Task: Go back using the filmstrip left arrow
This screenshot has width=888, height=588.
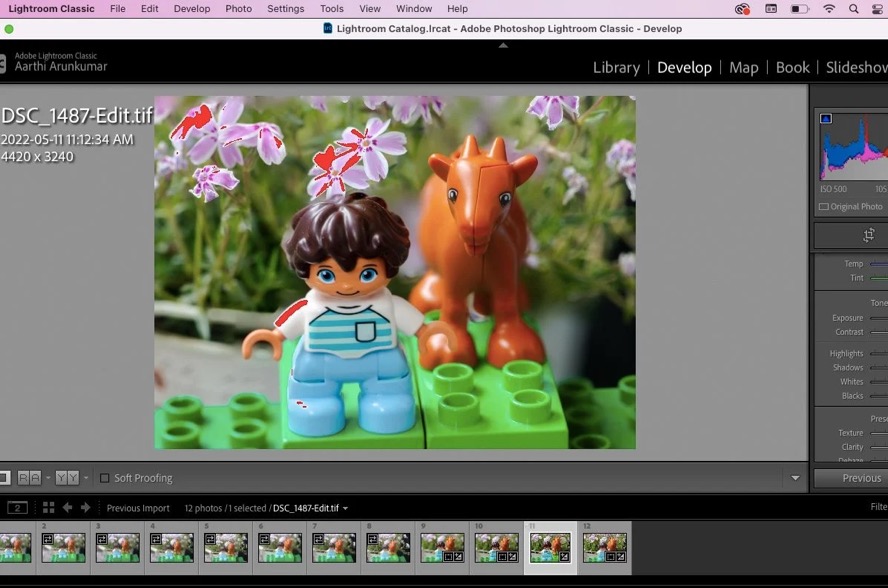Action: (67, 508)
